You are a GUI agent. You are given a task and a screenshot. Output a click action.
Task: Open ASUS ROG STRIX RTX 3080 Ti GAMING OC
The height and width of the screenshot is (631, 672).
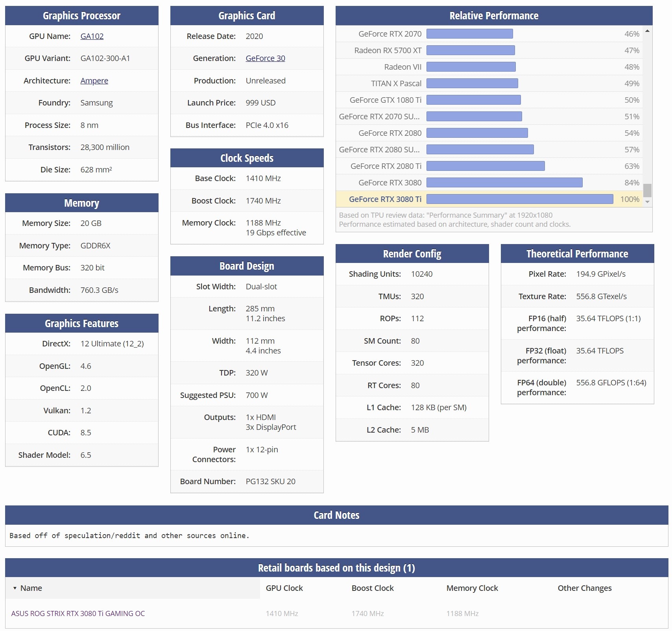pyautogui.click(x=78, y=613)
